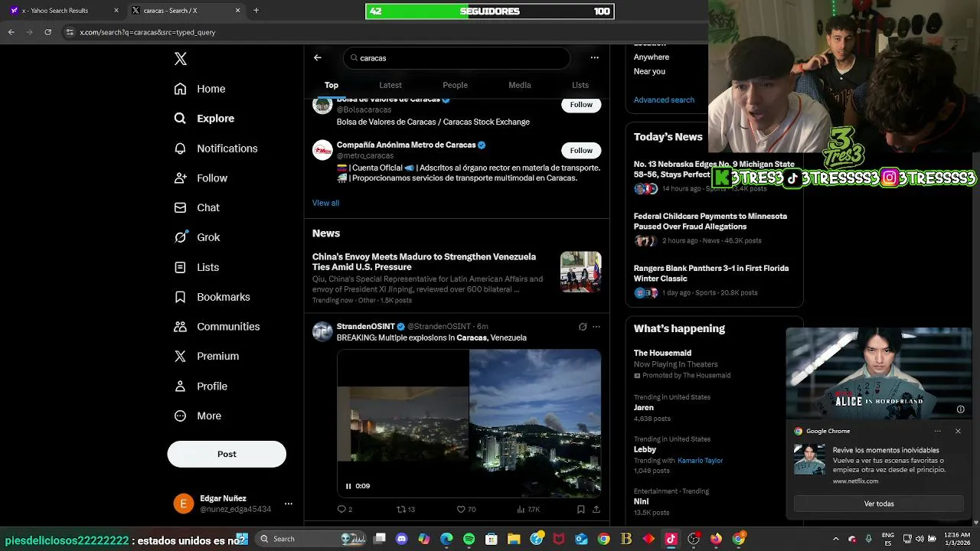Open the X logo home link in sidebar
The height and width of the screenshot is (551, 980).
tap(181, 59)
